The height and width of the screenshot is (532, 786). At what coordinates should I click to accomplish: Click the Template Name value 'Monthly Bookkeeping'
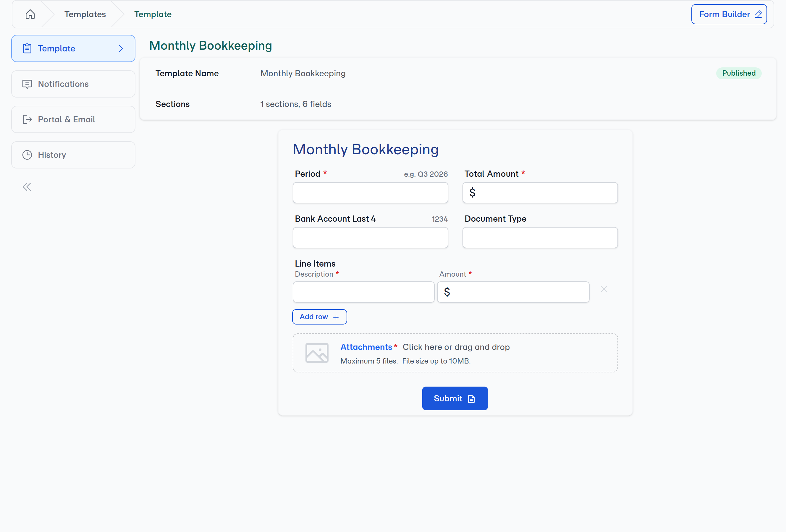click(x=303, y=73)
